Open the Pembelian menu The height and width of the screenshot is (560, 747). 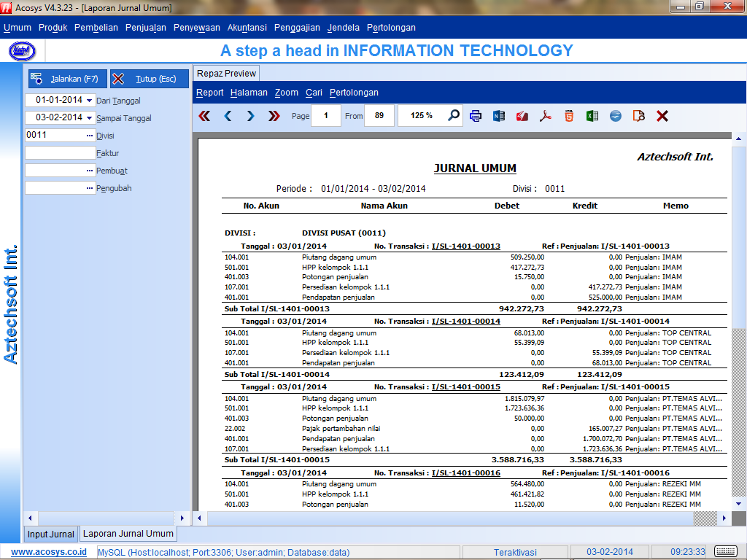[x=96, y=28]
